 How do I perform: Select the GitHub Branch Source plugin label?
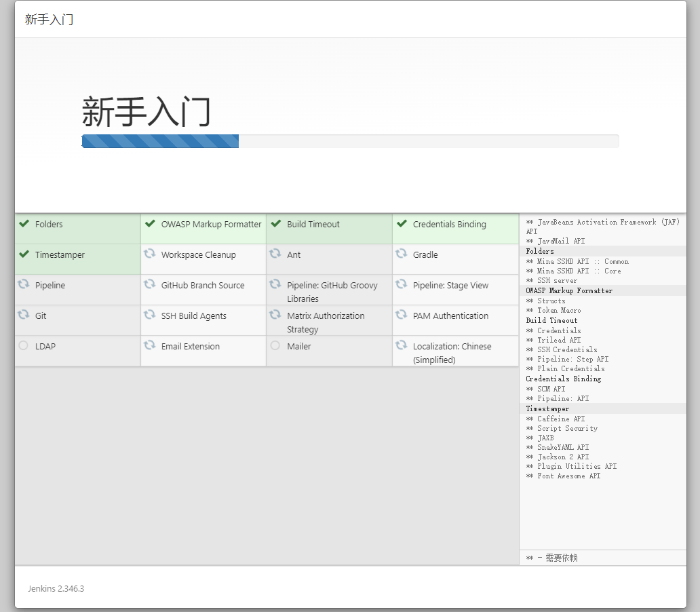click(203, 286)
